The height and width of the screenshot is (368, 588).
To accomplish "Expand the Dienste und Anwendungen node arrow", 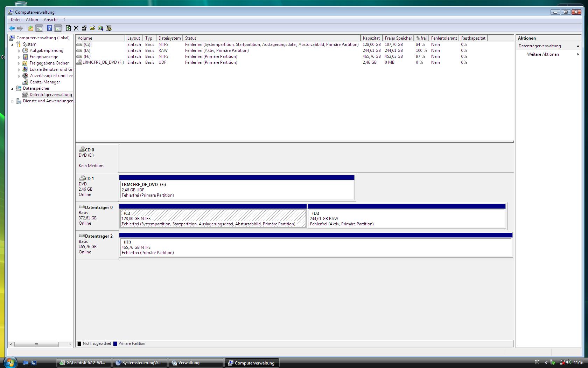I will 12,101.
